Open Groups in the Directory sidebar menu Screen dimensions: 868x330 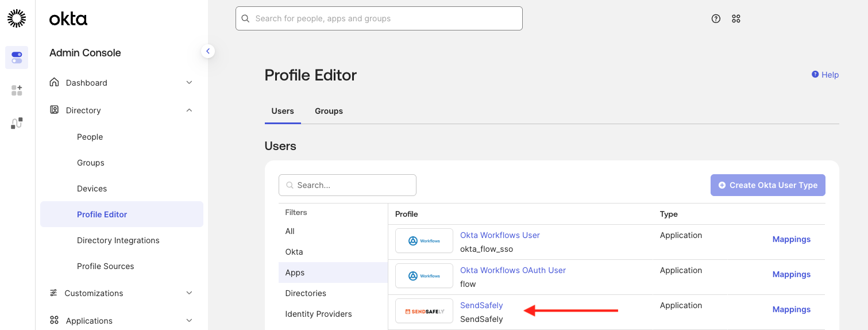(91, 163)
